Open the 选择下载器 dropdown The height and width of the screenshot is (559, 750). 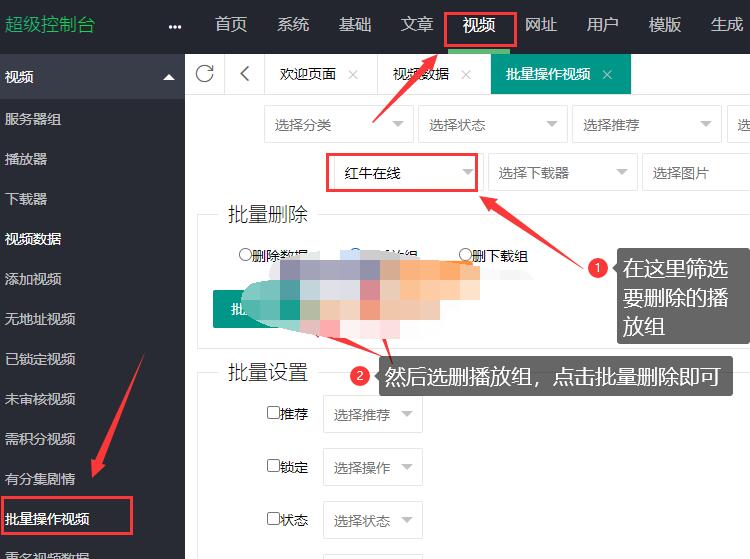562,173
